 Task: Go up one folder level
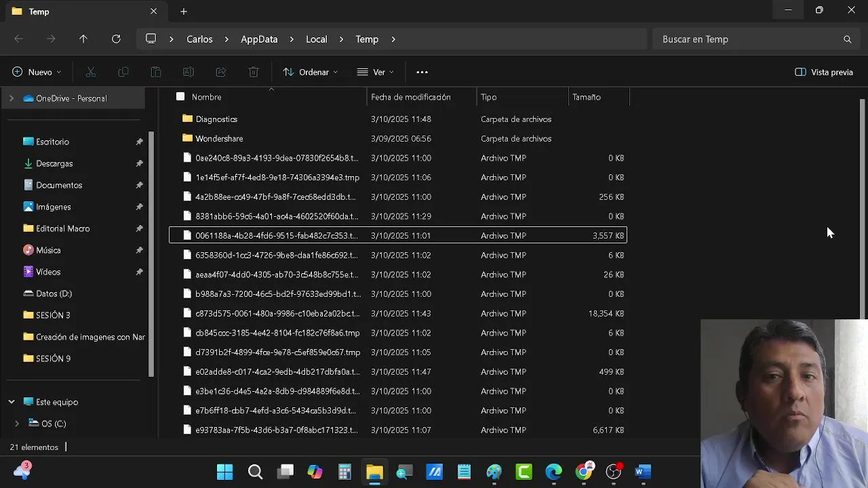click(x=83, y=39)
